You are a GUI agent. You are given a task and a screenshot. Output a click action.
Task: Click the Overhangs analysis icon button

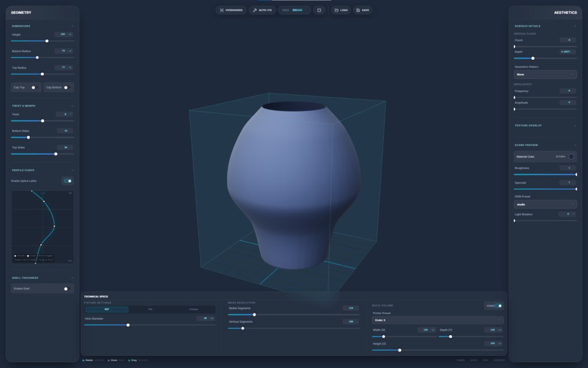coord(231,10)
